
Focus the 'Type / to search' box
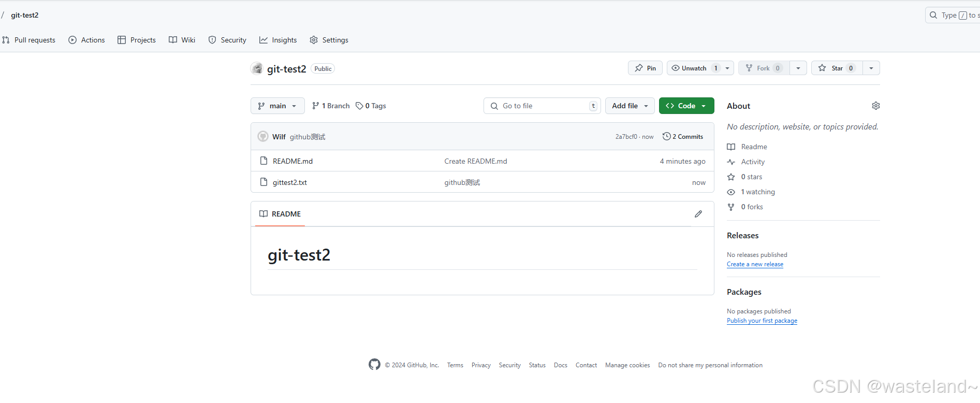point(953,15)
